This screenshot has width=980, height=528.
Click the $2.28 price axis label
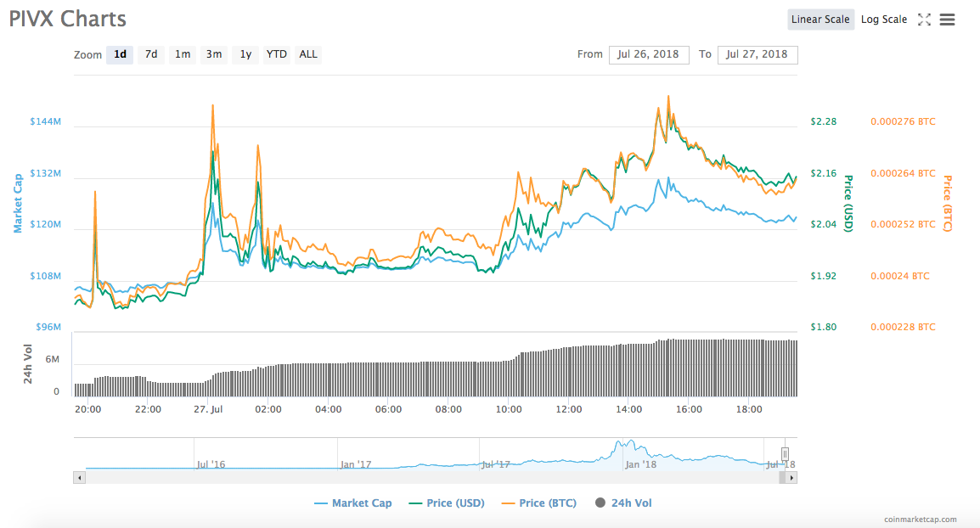[823, 121]
